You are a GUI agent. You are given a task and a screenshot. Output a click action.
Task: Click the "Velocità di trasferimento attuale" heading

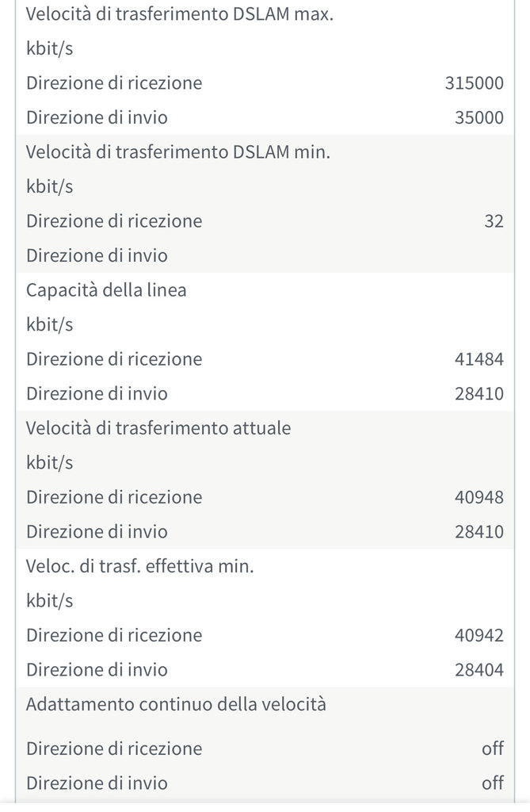pos(158,428)
